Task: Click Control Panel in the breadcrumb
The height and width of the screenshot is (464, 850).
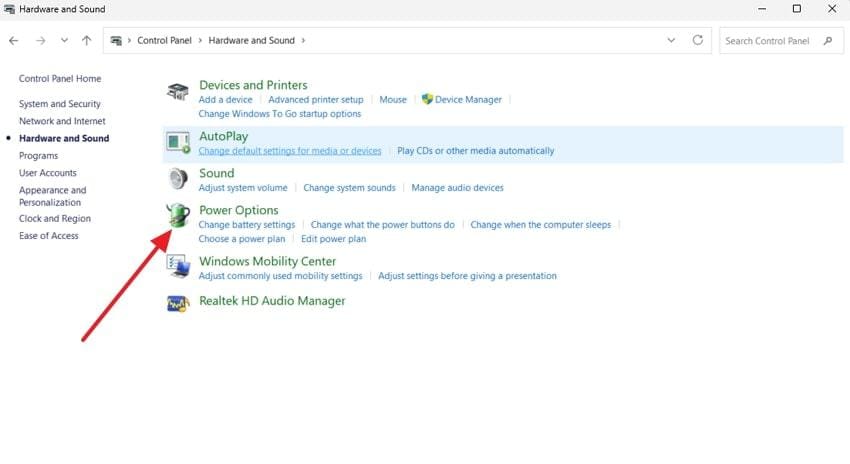Action: click(164, 41)
